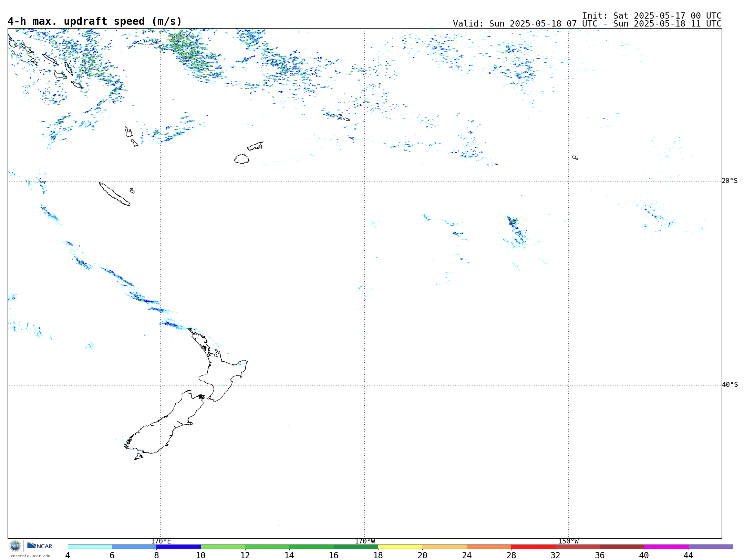Click the New Caledonia island outline

114,194
